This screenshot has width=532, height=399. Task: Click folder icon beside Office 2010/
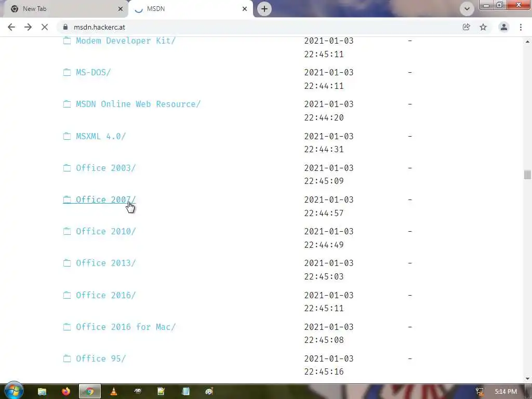[x=67, y=231]
